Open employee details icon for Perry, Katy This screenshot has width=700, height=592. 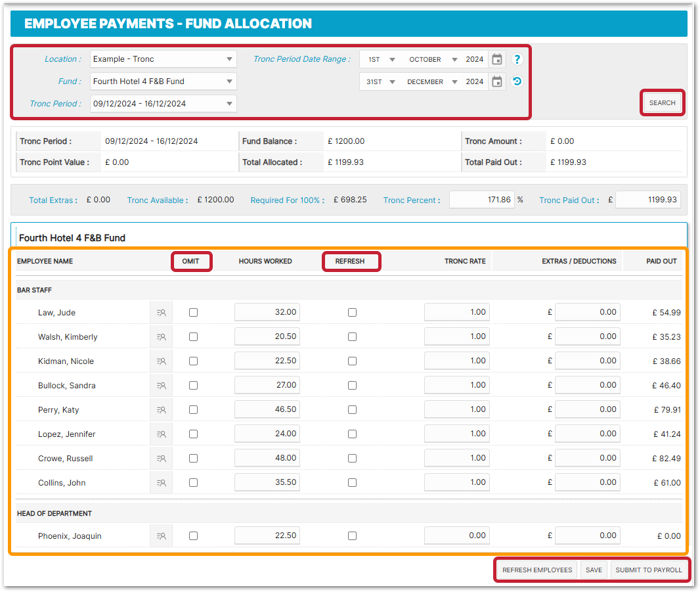tap(161, 410)
